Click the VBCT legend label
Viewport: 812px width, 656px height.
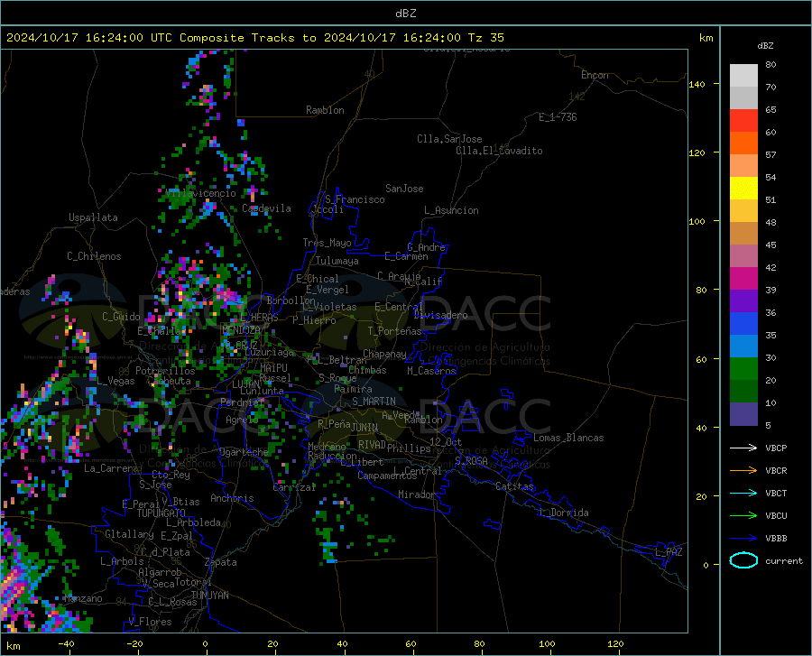click(776, 493)
